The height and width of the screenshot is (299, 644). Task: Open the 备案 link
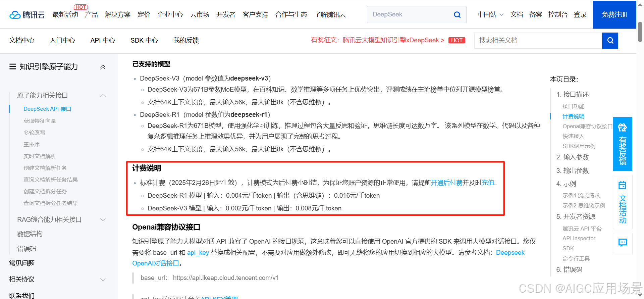(536, 15)
